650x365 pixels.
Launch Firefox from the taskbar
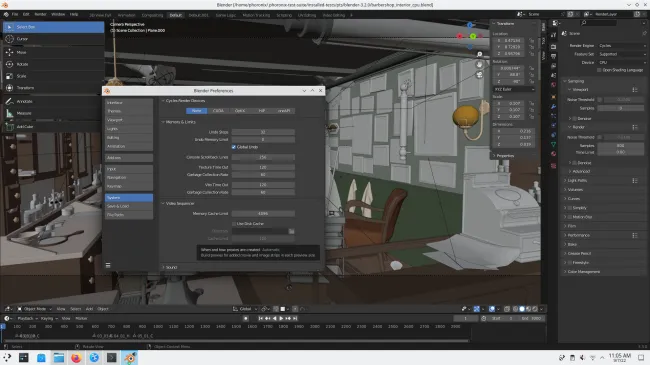pos(76,358)
